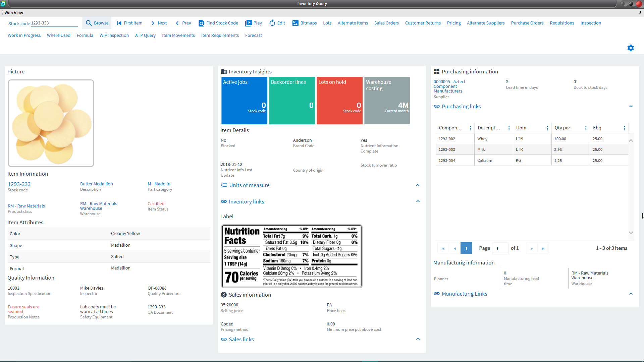
Task: Click the red Lots on hold tile
Action: tap(339, 101)
